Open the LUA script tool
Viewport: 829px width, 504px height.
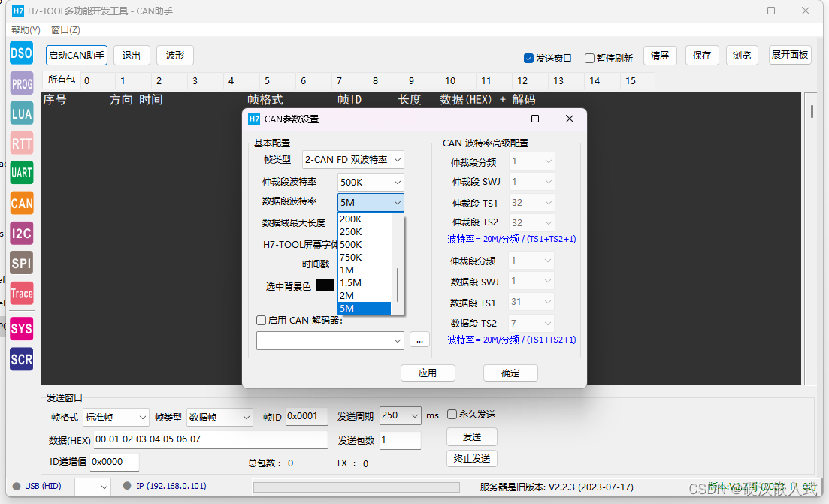pos(22,113)
